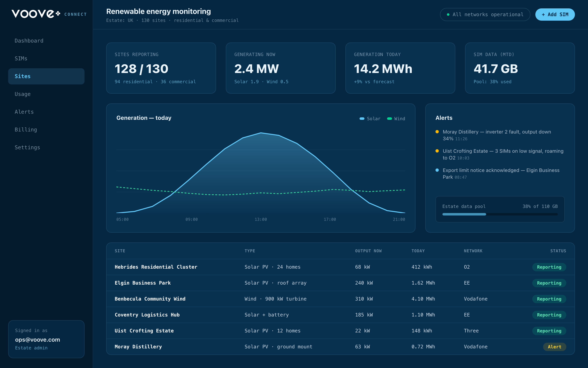This screenshot has height=368, width=588.
Task: Click the Alert badge for Moray Distillery
Action: click(x=555, y=347)
